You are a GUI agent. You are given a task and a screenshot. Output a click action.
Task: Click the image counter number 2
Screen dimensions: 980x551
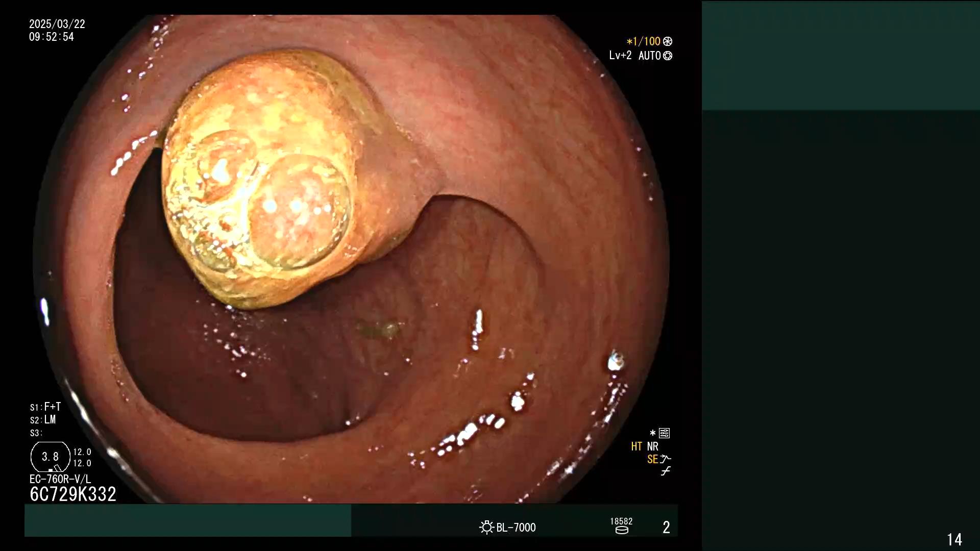666,527
